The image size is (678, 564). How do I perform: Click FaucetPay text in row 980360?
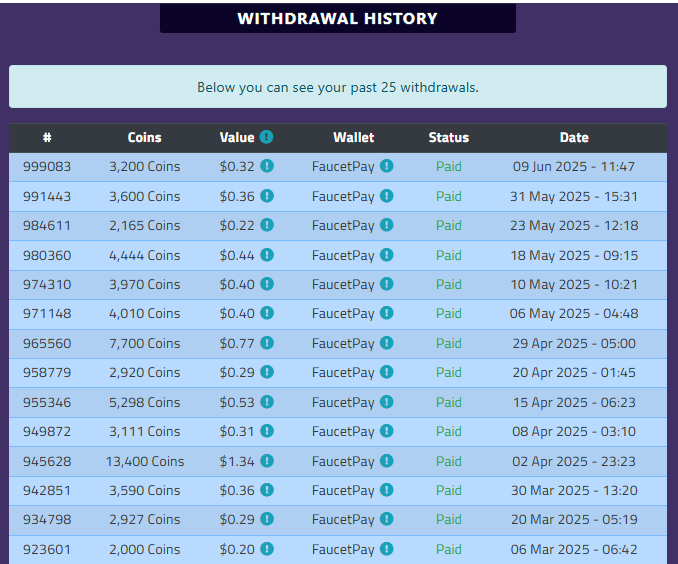pyautogui.click(x=343, y=255)
